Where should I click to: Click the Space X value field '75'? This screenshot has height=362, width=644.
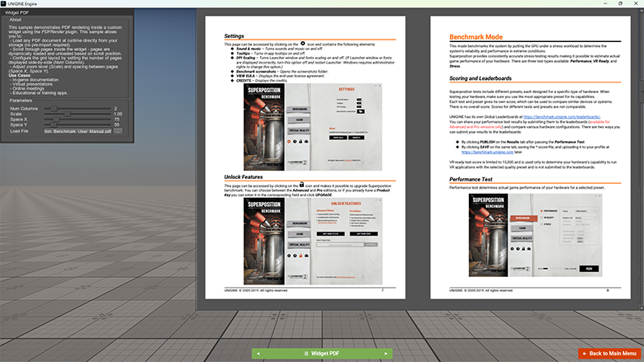point(118,120)
